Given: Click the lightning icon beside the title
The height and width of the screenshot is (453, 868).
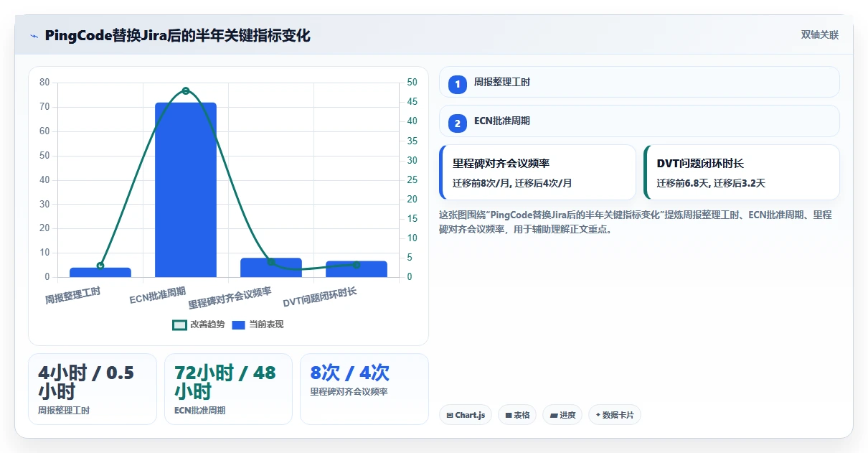Looking at the screenshot, I should pyautogui.click(x=34, y=36).
